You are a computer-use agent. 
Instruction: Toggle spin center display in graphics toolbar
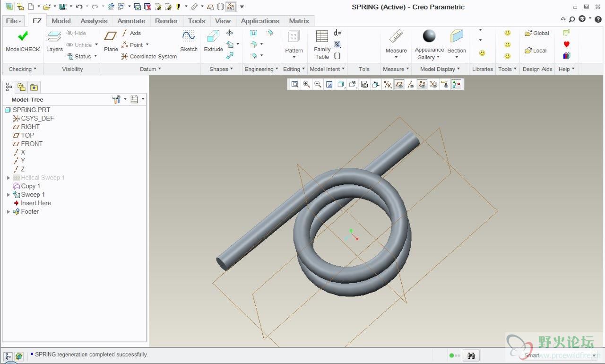[456, 84]
